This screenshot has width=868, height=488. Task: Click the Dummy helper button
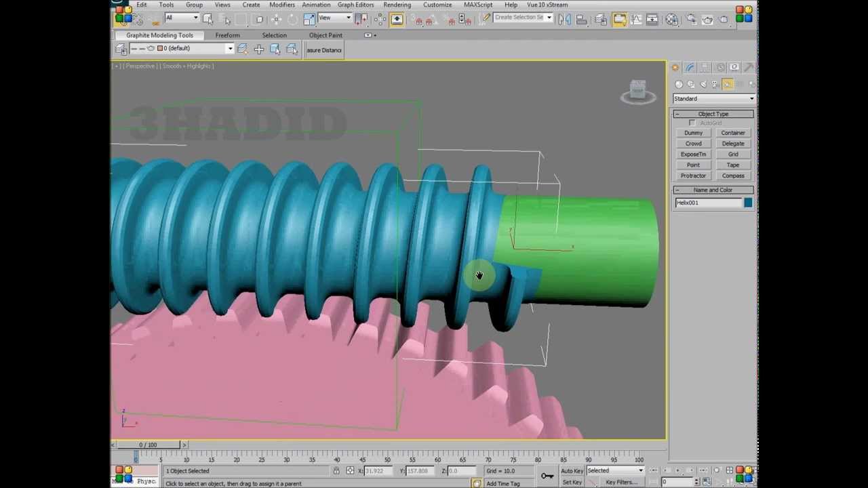tap(693, 133)
